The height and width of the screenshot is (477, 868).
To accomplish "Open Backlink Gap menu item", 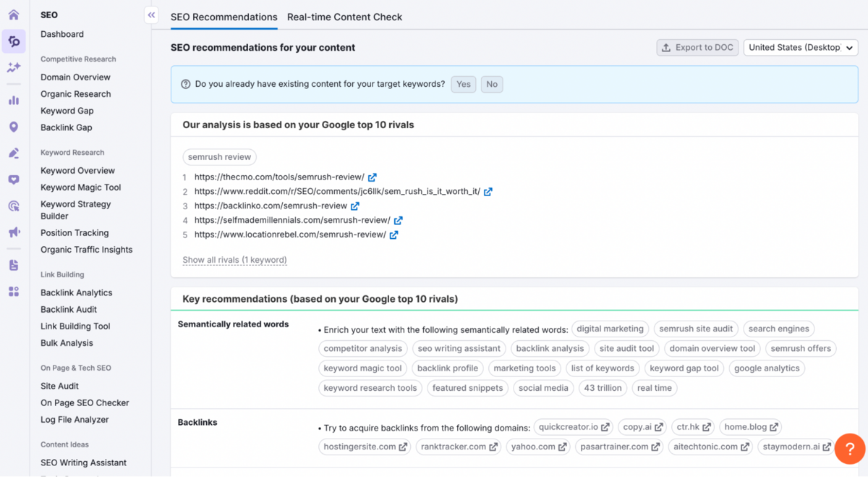I will point(66,127).
